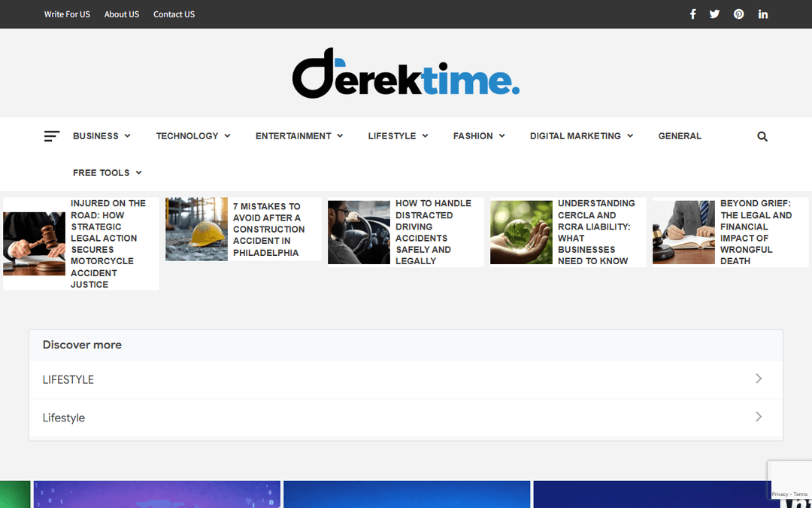Click the yellow hard hat thumbnail
This screenshot has height=508, width=812.
(196, 229)
